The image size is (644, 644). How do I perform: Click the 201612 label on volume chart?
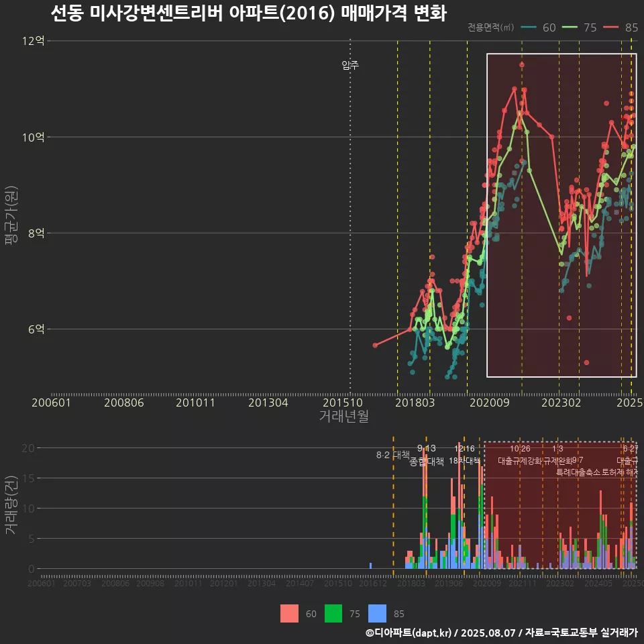point(373,583)
